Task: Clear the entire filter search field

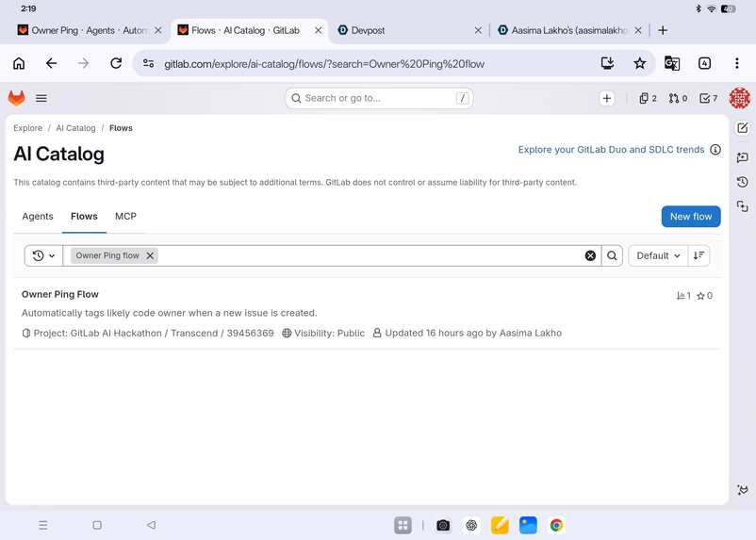Action: coord(590,255)
